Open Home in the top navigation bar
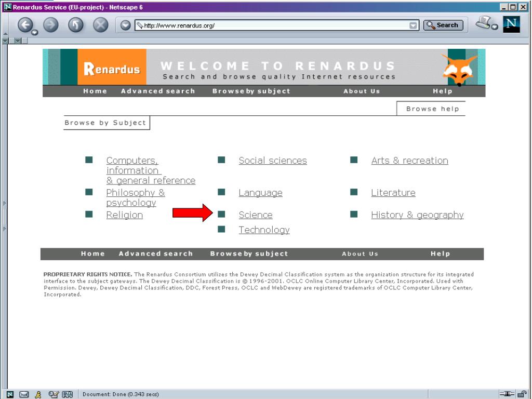 (95, 91)
